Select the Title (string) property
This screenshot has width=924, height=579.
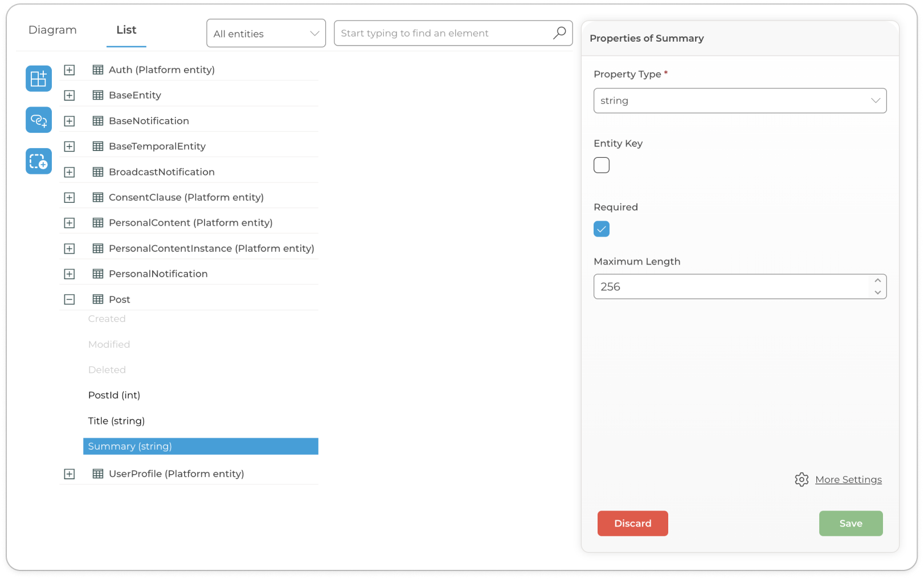(x=117, y=421)
